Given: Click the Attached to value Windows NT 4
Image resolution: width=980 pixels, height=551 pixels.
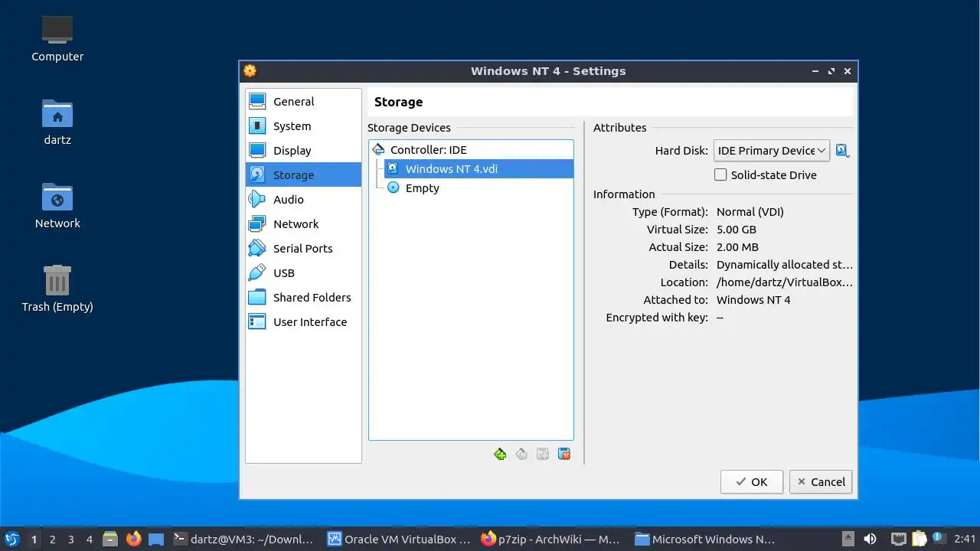Looking at the screenshot, I should tap(753, 299).
